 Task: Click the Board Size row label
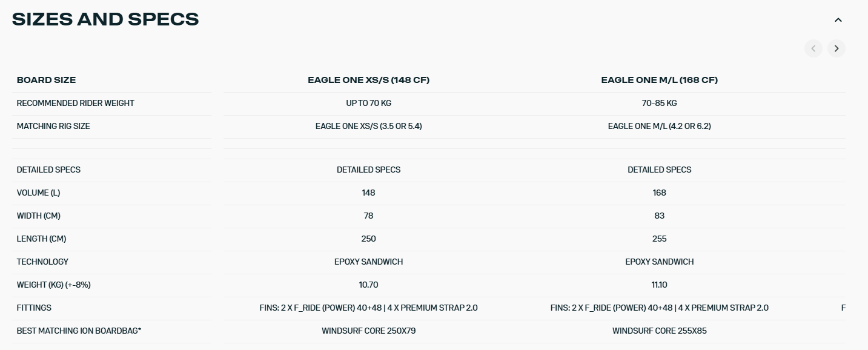point(46,80)
